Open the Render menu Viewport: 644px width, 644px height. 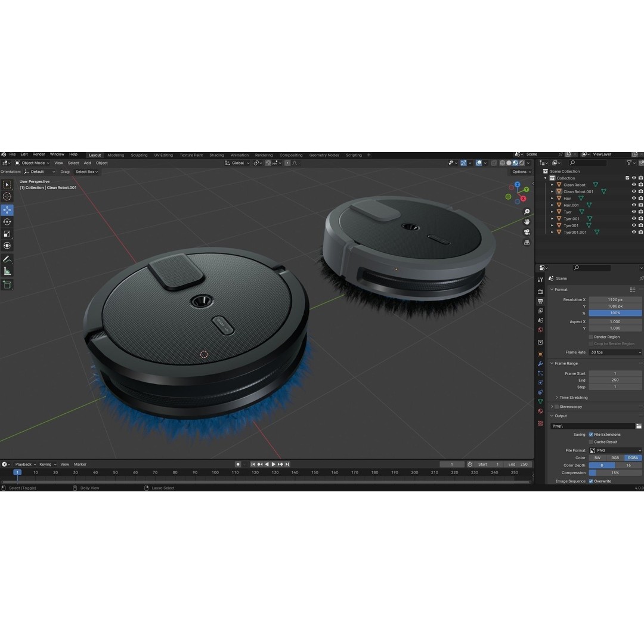(x=39, y=154)
